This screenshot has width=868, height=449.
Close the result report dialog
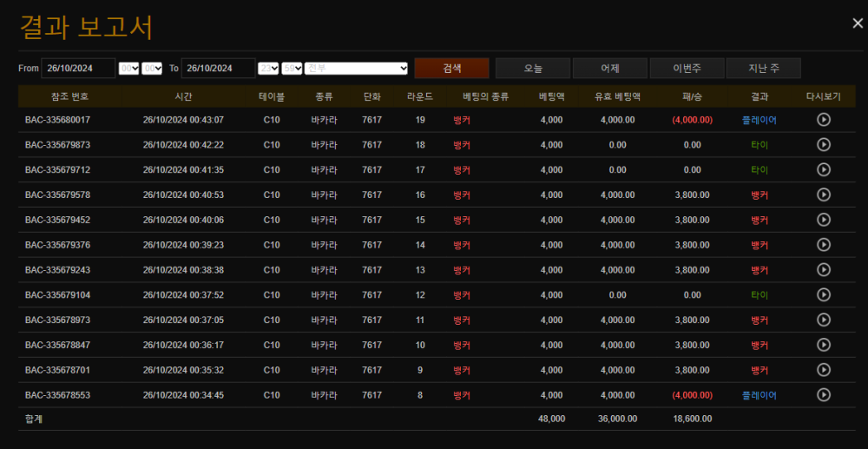[x=858, y=25]
